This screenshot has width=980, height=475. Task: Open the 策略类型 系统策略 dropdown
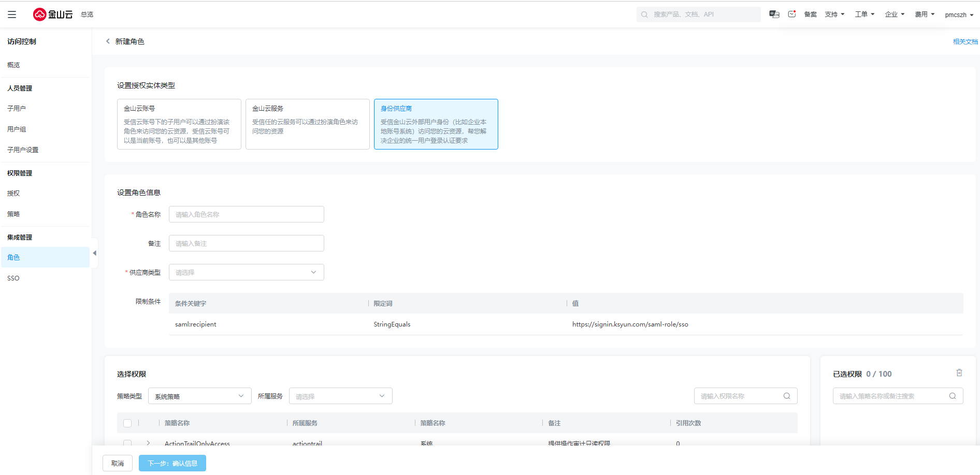199,396
